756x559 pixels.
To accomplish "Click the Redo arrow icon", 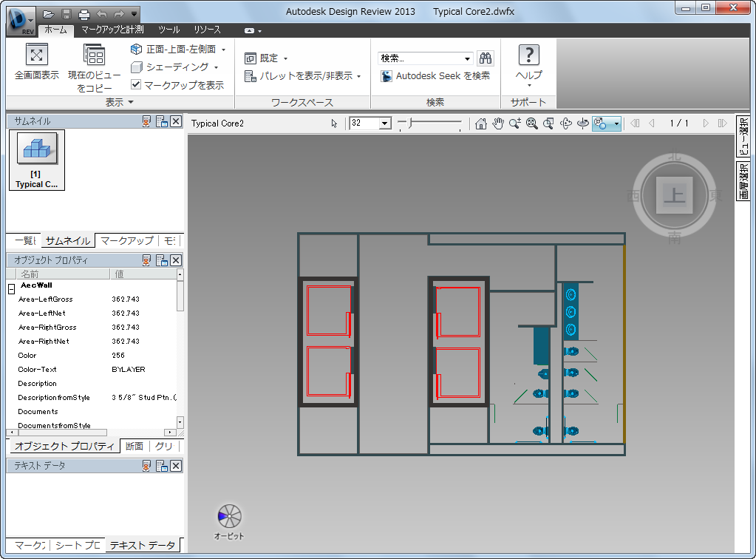I will tap(118, 14).
